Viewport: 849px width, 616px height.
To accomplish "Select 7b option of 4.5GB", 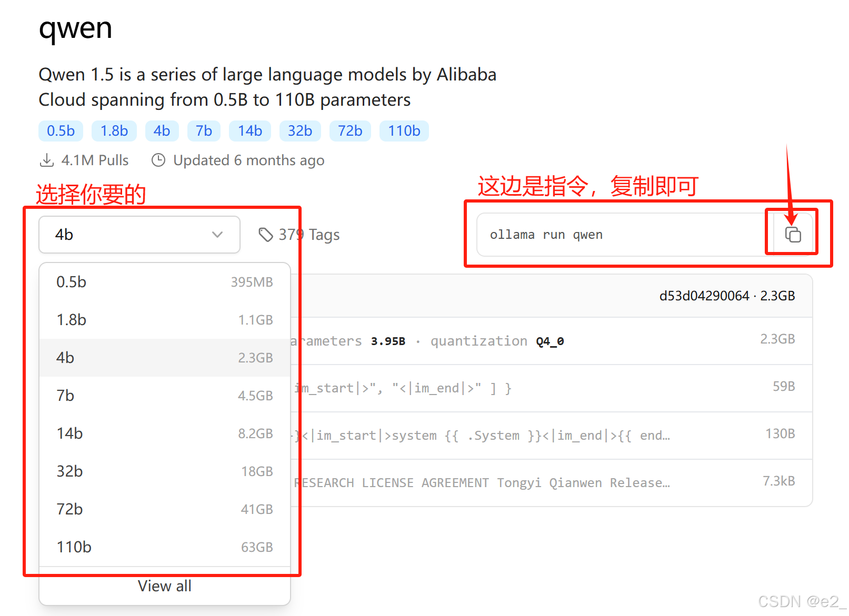I will (165, 396).
